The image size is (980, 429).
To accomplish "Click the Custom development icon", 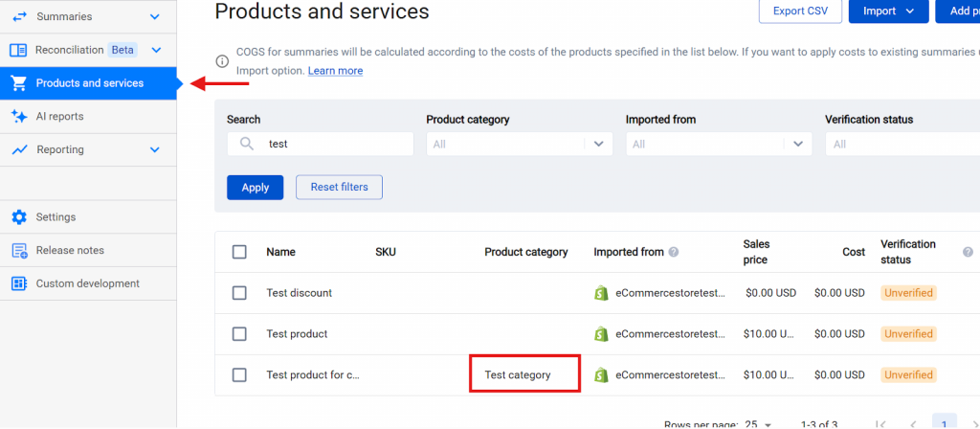I will (19, 283).
